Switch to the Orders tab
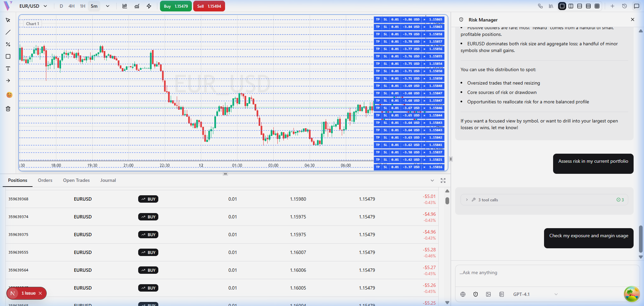644x306 pixels. pos(45,180)
